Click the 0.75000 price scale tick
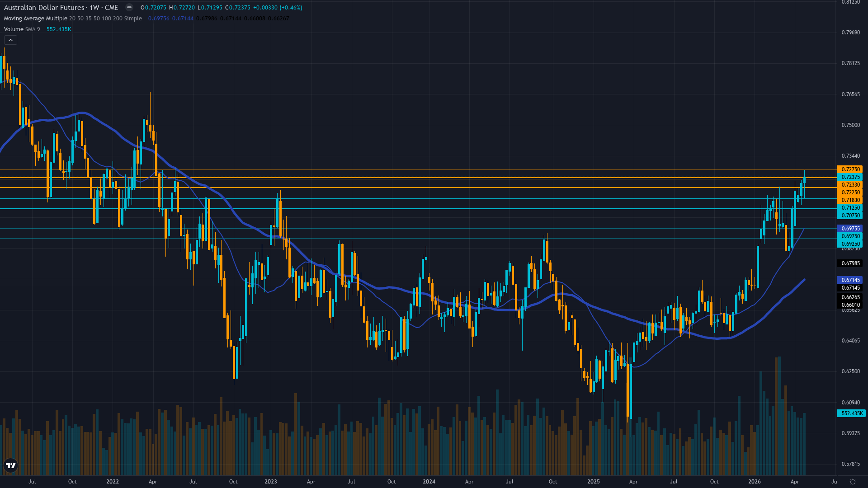The height and width of the screenshot is (488, 868). click(x=850, y=125)
